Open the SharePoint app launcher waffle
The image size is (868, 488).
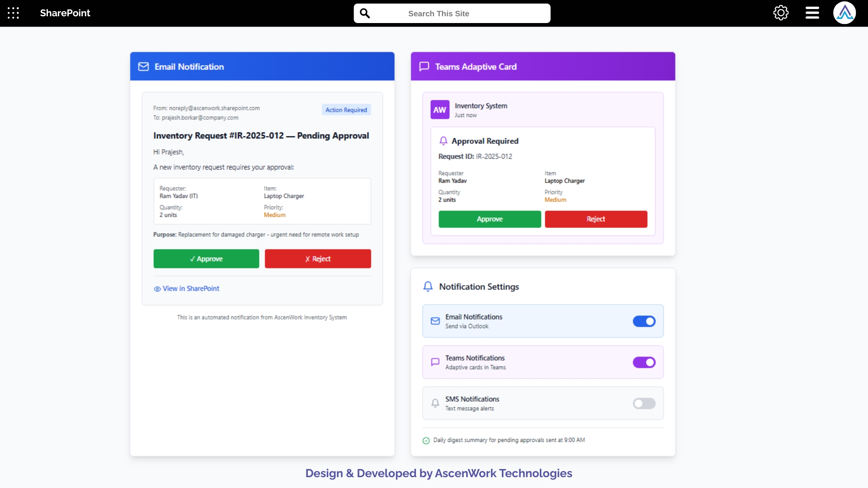[13, 13]
